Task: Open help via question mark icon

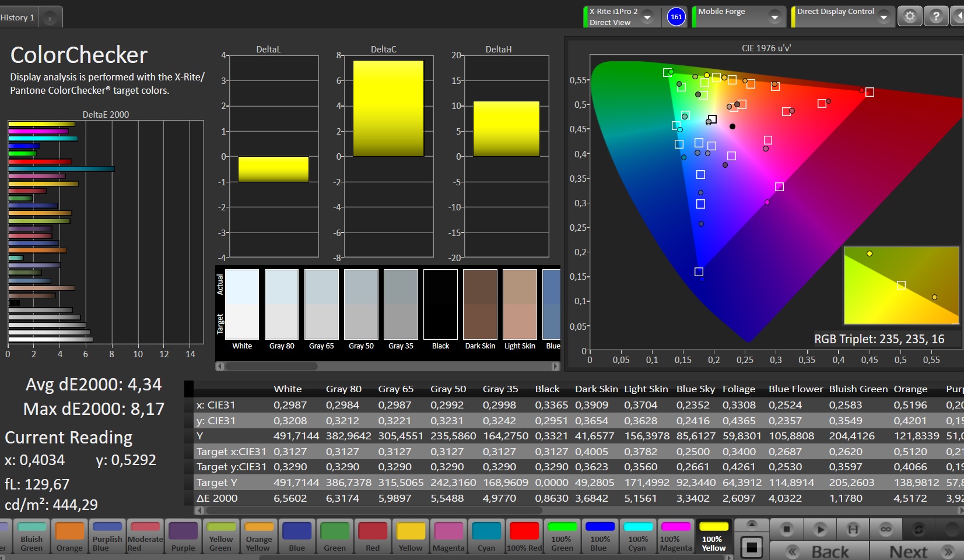Action: click(936, 16)
